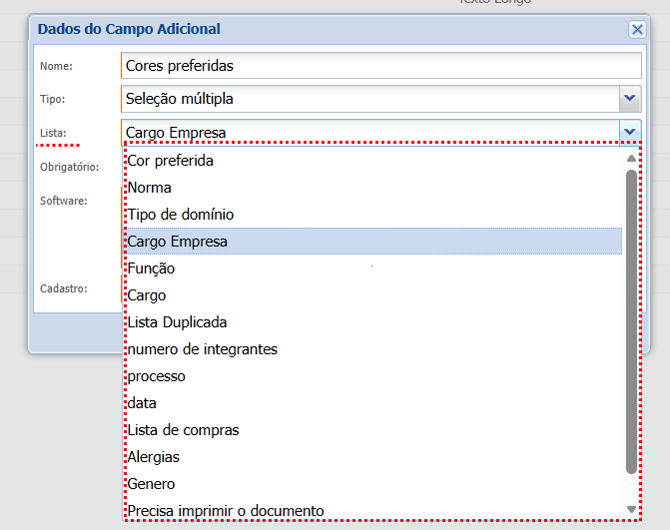Open the Tipo dropdown arrow
Viewport: 670px width, 530px height.
(629, 99)
